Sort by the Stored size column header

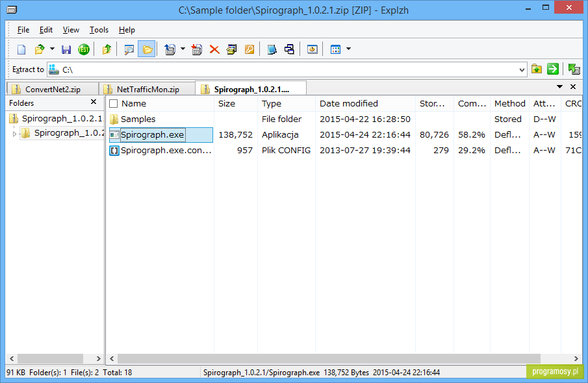click(x=432, y=104)
